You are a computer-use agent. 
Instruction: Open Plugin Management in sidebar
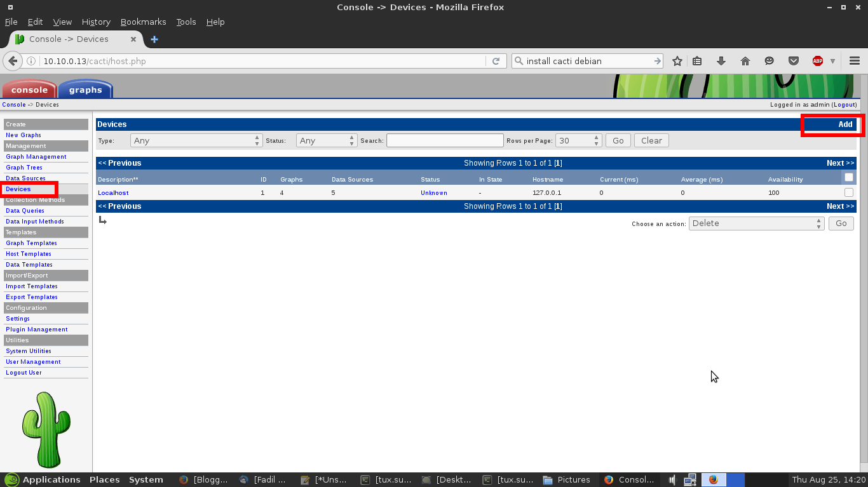[x=36, y=330]
